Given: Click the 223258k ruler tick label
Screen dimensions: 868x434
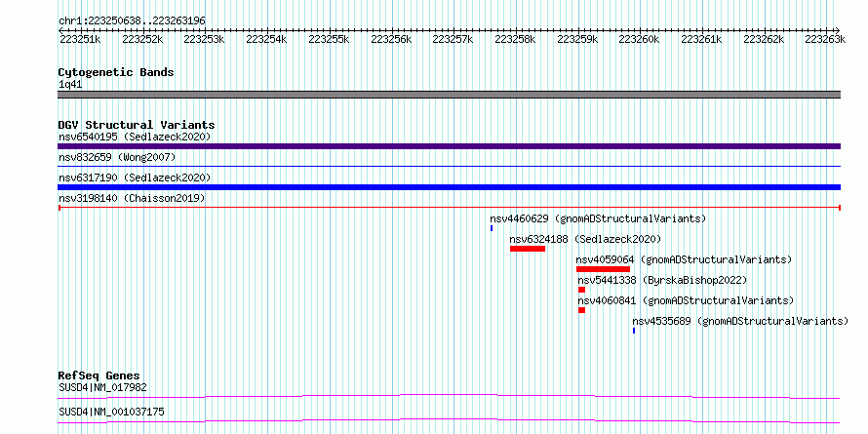Looking at the screenshot, I should coord(515,39).
